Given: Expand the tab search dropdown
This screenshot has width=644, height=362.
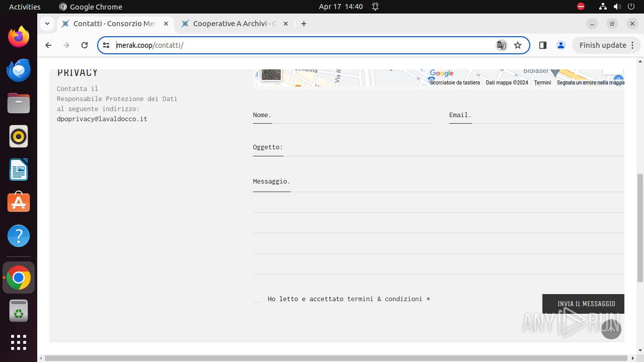Looking at the screenshot, I should coord(47,24).
